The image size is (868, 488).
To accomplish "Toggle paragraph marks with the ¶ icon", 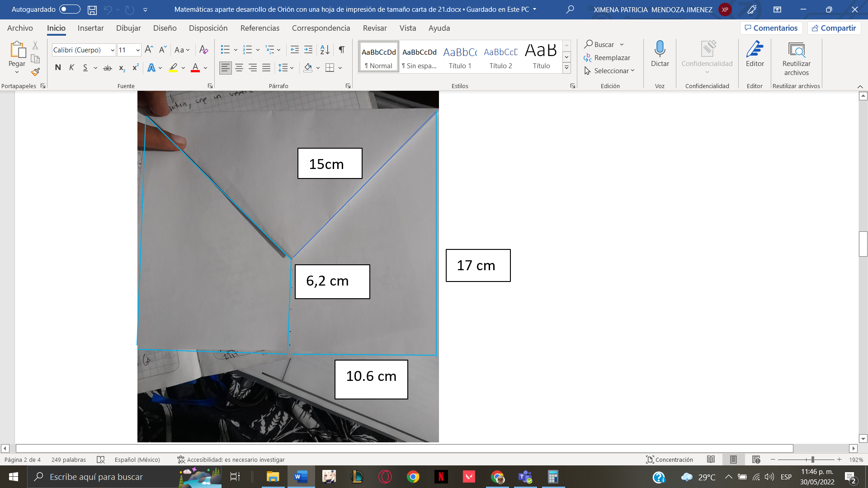I will (x=341, y=50).
